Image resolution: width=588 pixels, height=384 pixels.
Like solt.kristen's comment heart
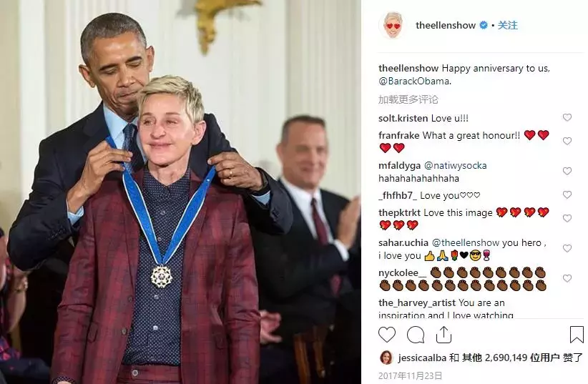click(x=567, y=117)
